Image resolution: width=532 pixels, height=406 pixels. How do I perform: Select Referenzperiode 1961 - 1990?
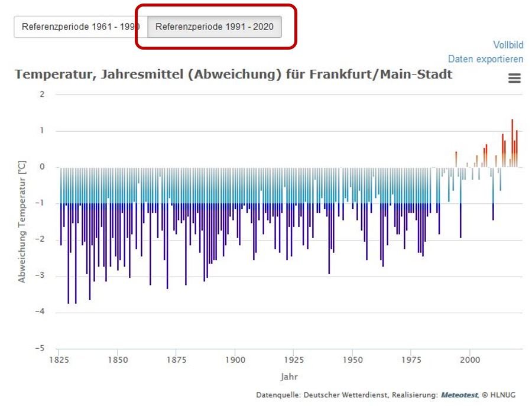pos(80,27)
